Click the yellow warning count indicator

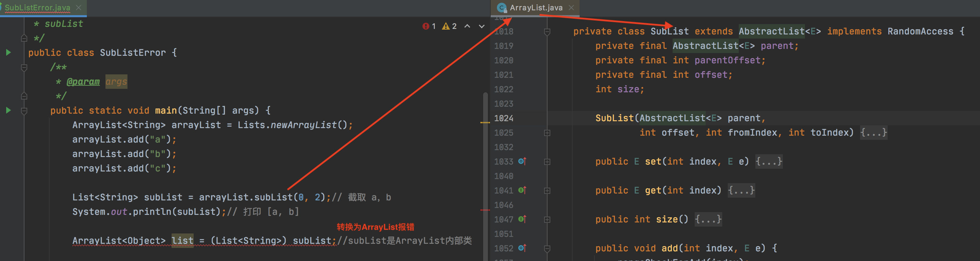click(x=449, y=26)
